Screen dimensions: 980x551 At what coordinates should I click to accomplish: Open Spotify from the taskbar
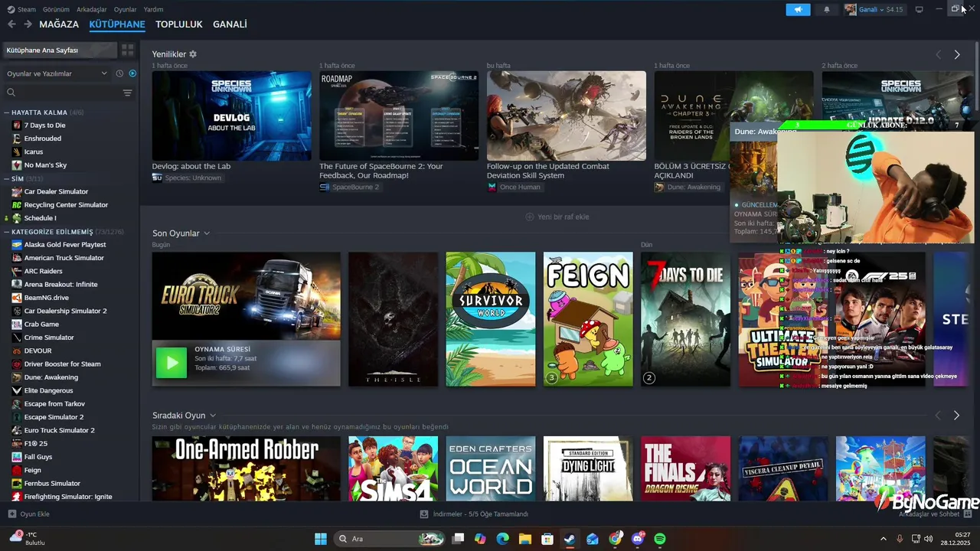[660, 539]
